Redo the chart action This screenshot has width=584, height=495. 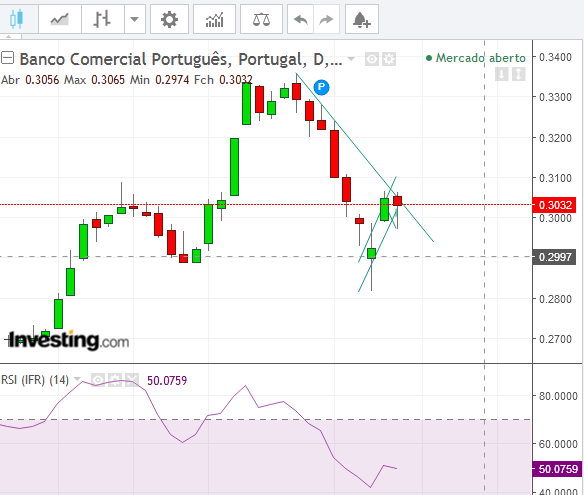[x=326, y=19]
